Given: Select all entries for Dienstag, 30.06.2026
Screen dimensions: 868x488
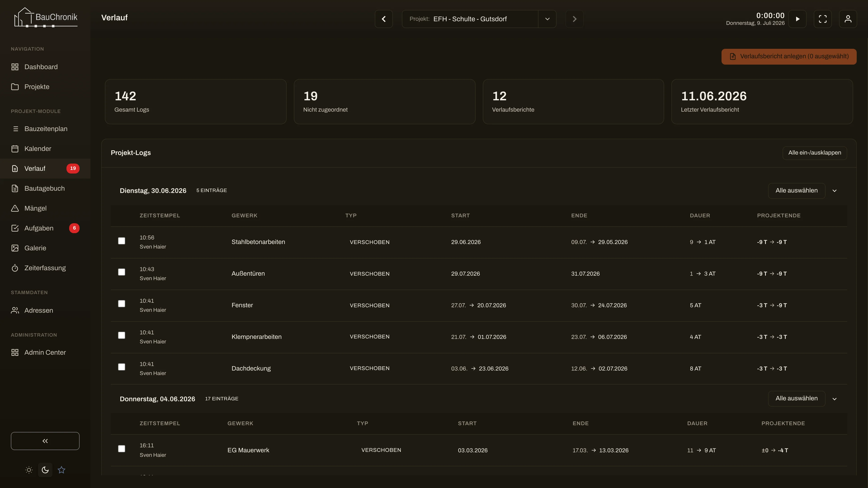Looking at the screenshot, I should click(x=797, y=191).
